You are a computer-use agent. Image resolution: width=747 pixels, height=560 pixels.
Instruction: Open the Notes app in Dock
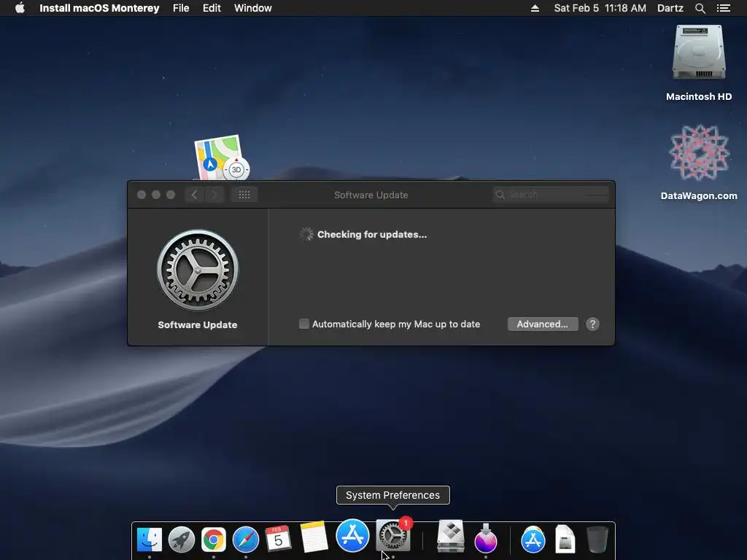tap(314, 537)
